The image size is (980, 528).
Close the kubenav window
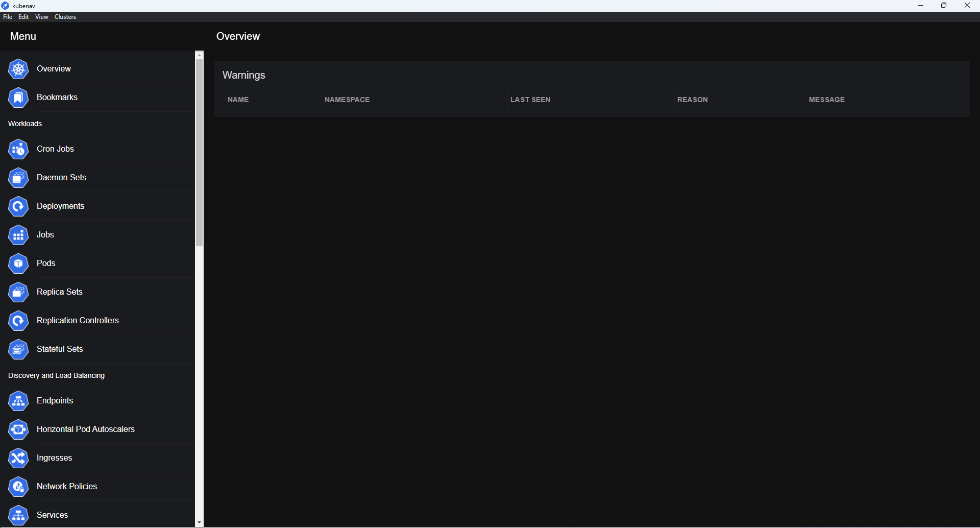pyautogui.click(x=967, y=6)
